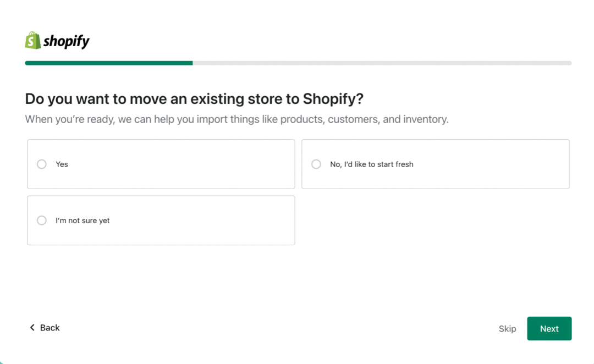594x364 pixels.
Task: Skip this onboarding question
Action: click(507, 328)
